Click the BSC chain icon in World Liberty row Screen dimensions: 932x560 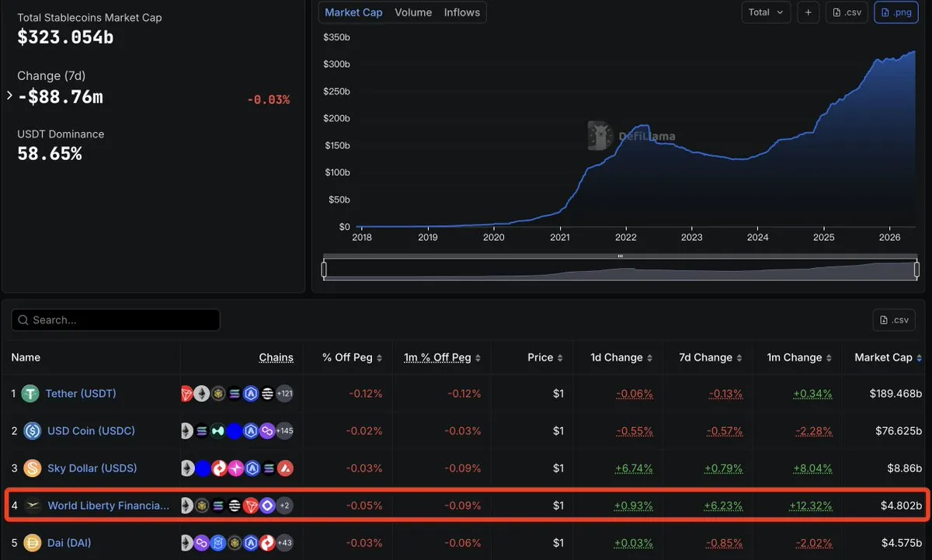(202, 506)
